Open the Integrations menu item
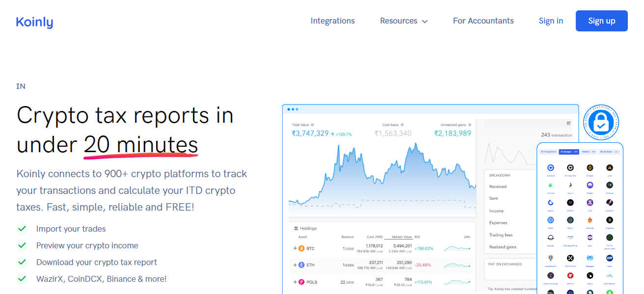 332,21
